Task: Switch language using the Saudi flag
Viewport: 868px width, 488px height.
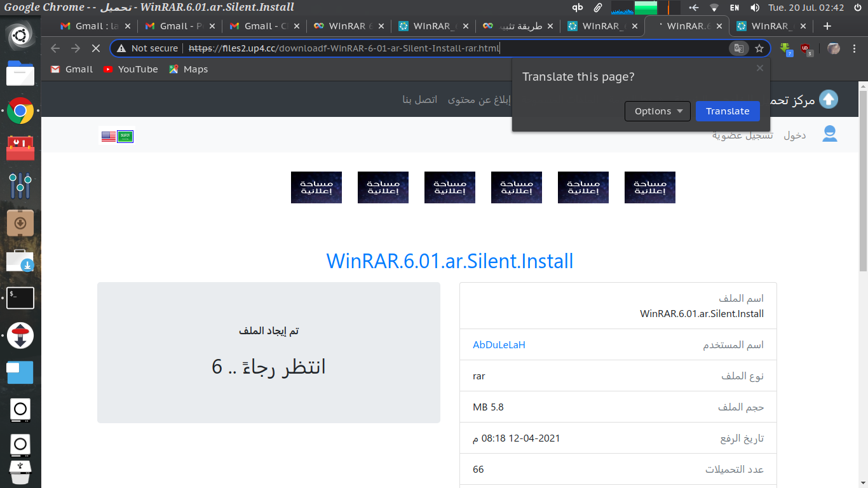Action: [x=125, y=137]
